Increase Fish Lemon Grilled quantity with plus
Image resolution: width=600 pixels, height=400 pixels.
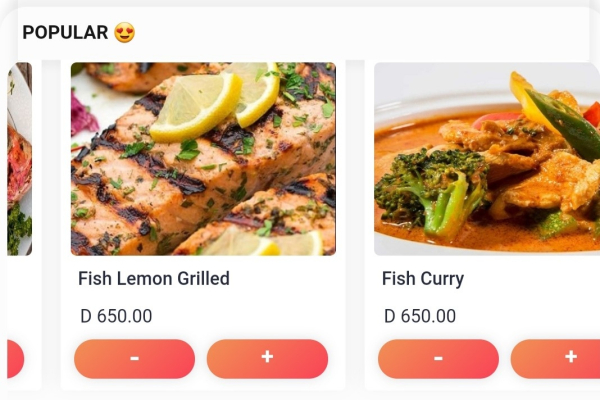coord(267,359)
